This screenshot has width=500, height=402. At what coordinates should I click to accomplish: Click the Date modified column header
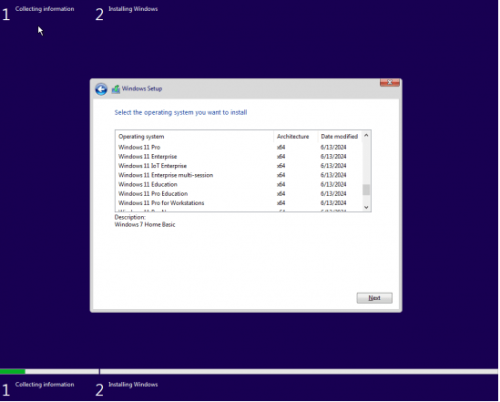tap(340, 137)
